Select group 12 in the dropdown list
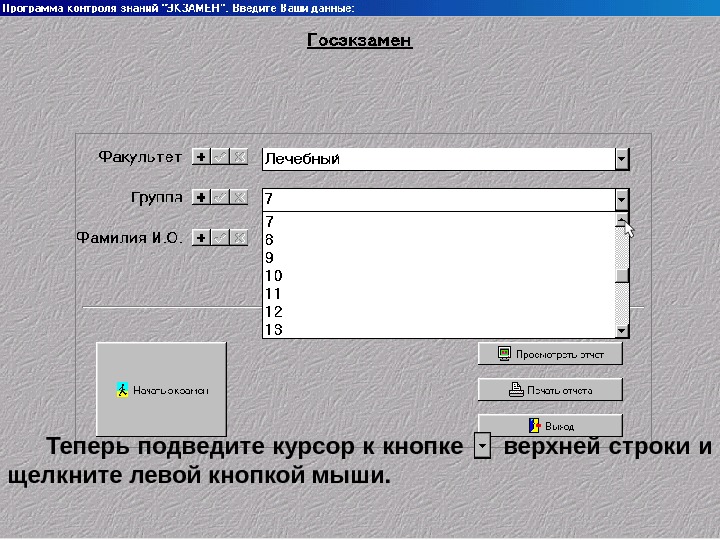The image size is (720, 540). point(439,311)
